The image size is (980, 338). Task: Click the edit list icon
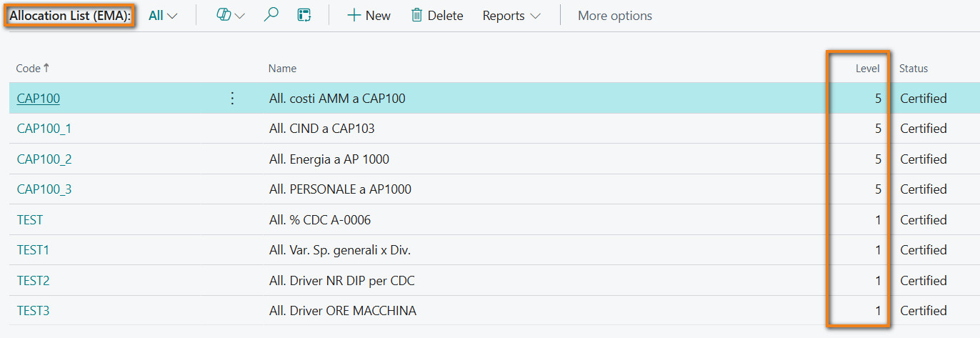pyautogui.click(x=304, y=15)
